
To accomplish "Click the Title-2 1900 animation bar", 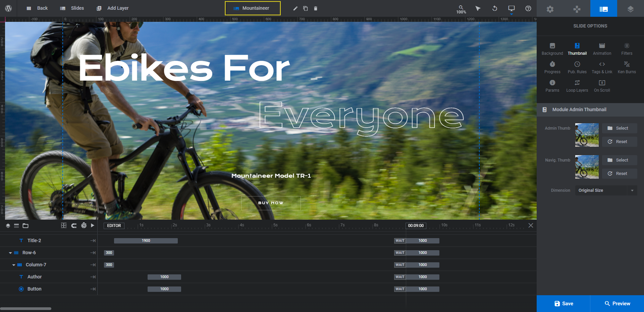I will (146, 240).
